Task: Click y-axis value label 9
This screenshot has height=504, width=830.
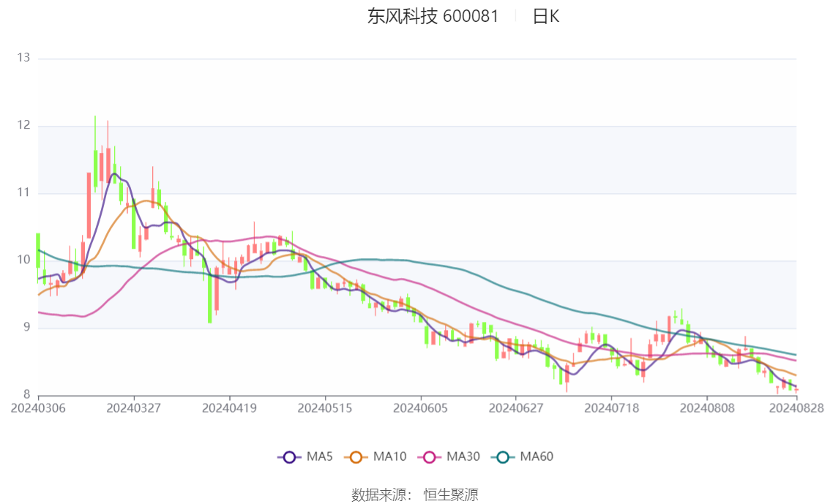Action: coord(26,328)
